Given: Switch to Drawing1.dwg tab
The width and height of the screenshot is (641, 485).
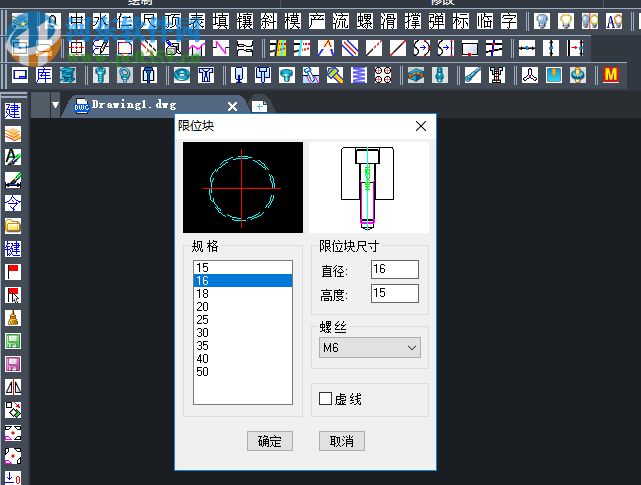Looking at the screenshot, I should tap(134, 105).
